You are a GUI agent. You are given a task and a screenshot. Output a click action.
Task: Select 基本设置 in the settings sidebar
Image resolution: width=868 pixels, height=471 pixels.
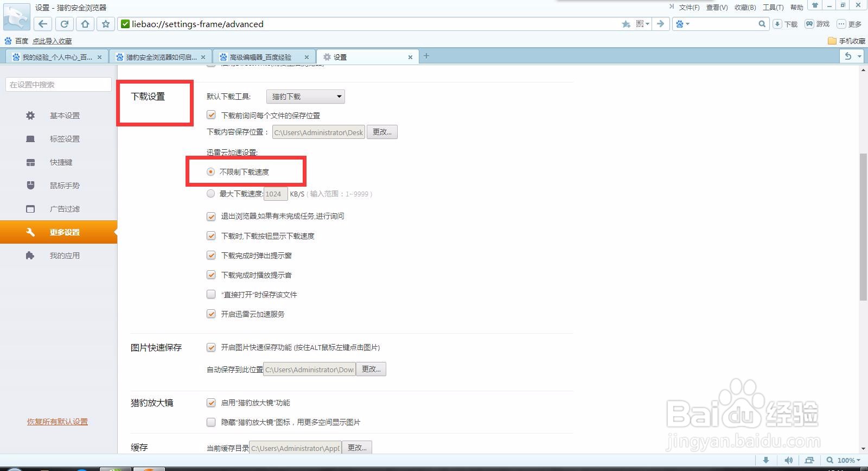click(x=59, y=116)
